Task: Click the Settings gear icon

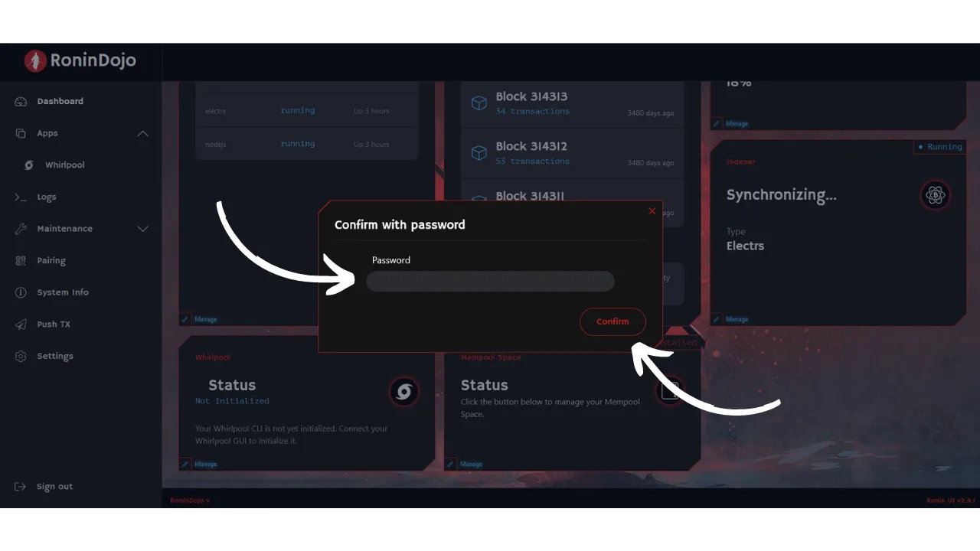Action: 21,357
